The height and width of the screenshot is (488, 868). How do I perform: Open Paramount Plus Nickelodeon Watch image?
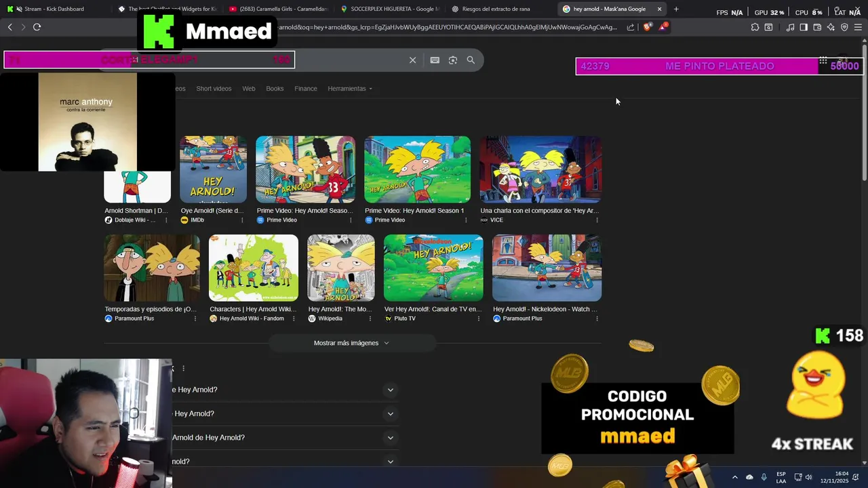[x=547, y=268]
